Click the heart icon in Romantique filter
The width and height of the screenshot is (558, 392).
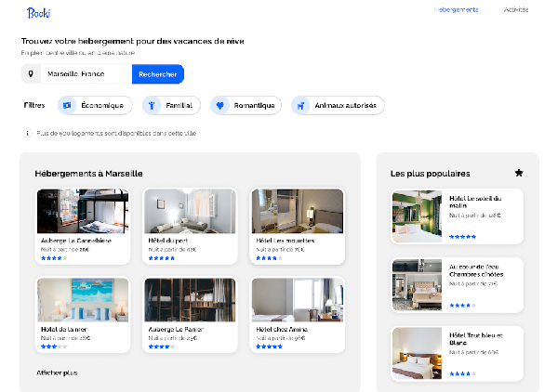220,106
